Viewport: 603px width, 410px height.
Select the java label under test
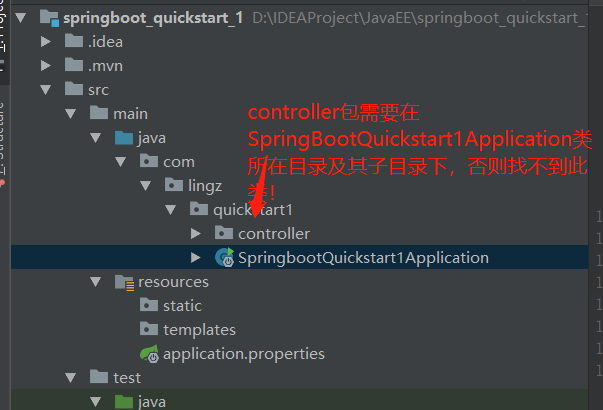click(x=152, y=402)
